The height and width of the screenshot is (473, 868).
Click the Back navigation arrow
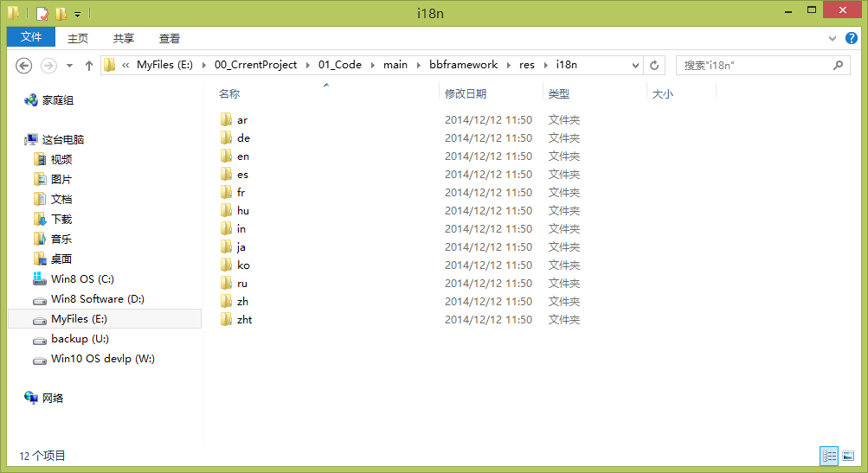24,65
